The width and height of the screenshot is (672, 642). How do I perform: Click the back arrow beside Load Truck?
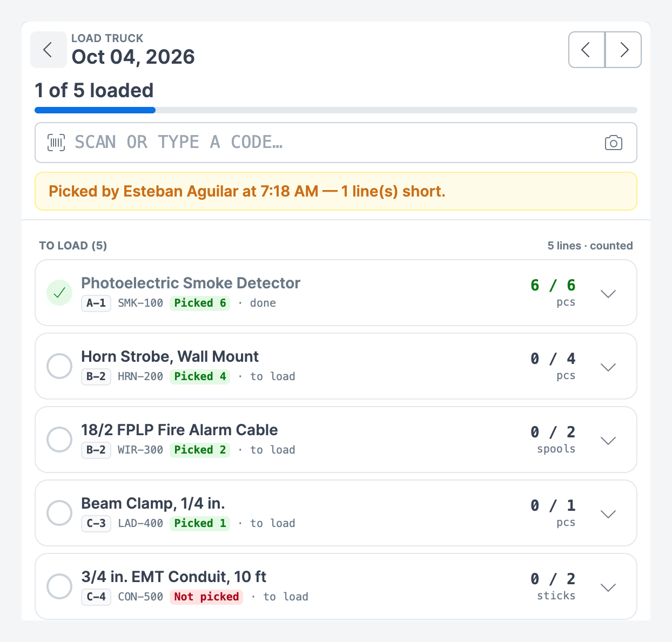click(49, 50)
